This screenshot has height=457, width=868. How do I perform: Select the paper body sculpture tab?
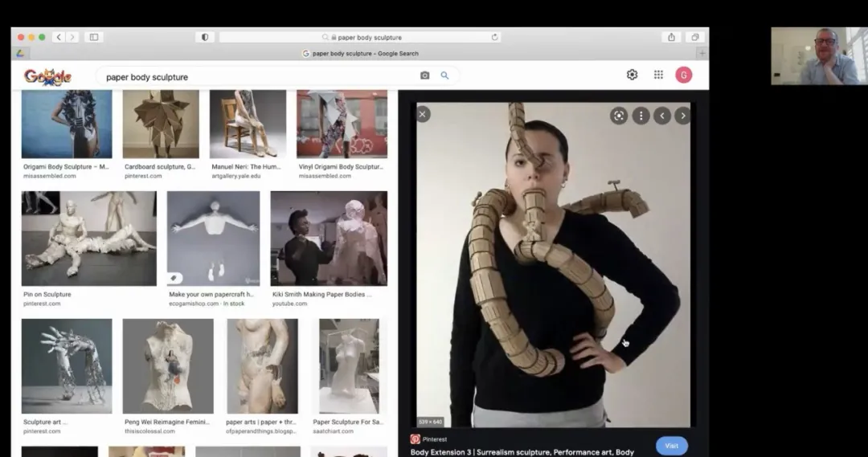coord(360,53)
